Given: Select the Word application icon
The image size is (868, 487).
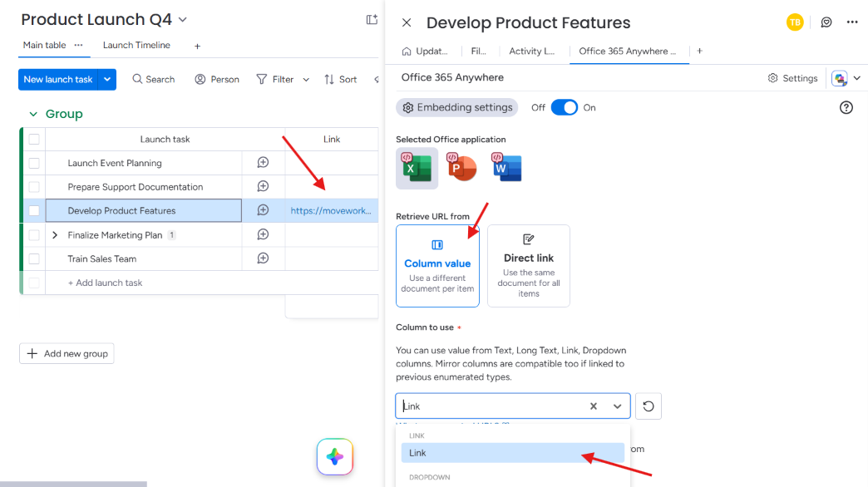Looking at the screenshot, I should tap(506, 167).
